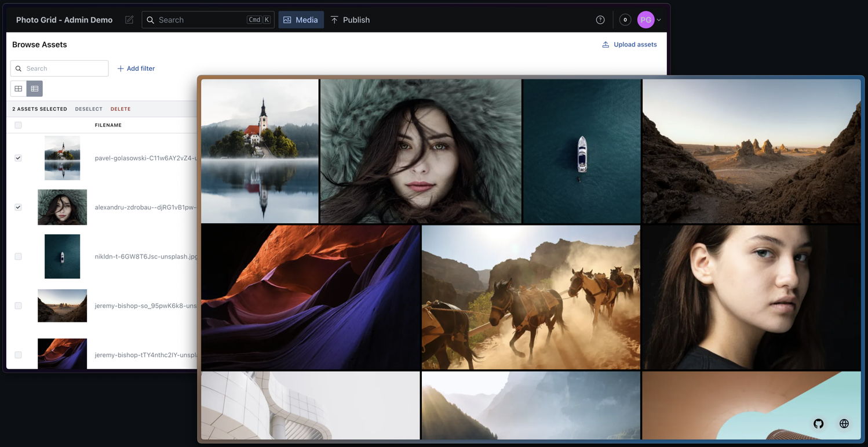Viewport: 868px width, 447px height.
Task: Click Upload assets button
Action: pyautogui.click(x=629, y=45)
